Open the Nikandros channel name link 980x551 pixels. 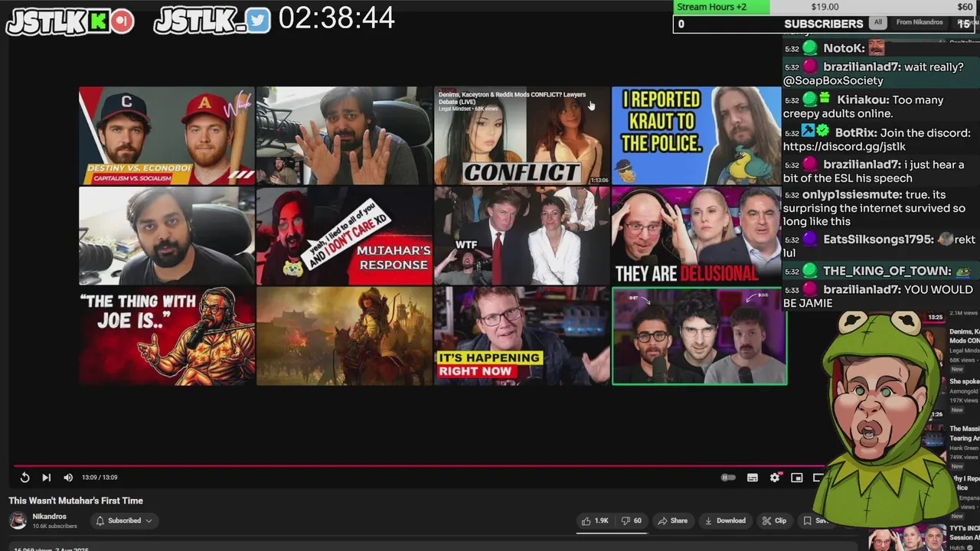(49, 517)
